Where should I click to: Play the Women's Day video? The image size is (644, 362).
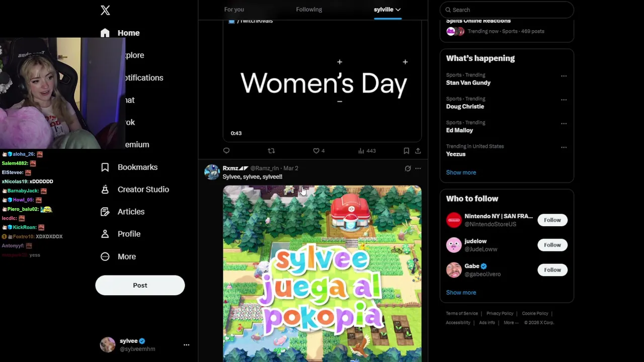[x=322, y=80]
